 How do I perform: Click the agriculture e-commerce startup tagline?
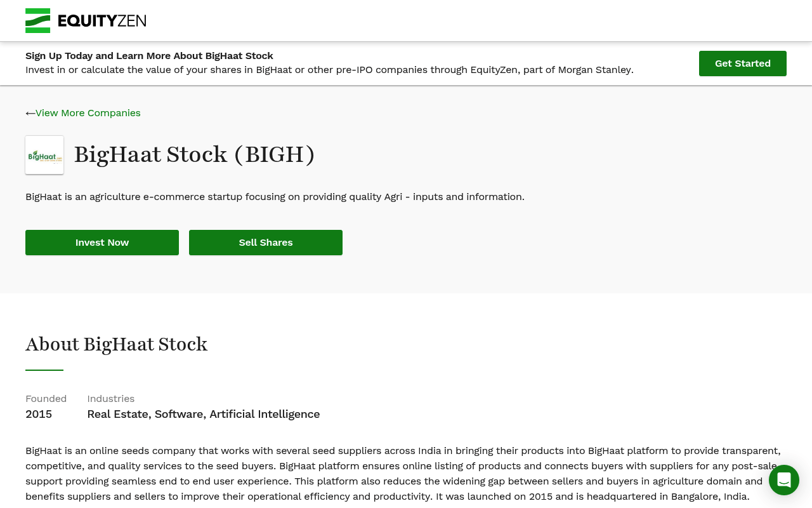click(x=275, y=197)
